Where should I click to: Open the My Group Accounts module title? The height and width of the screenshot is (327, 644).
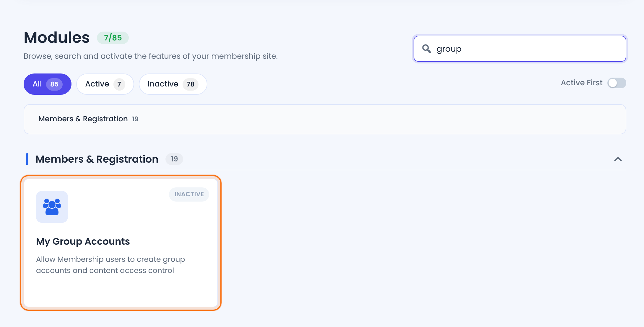pos(83,241)
